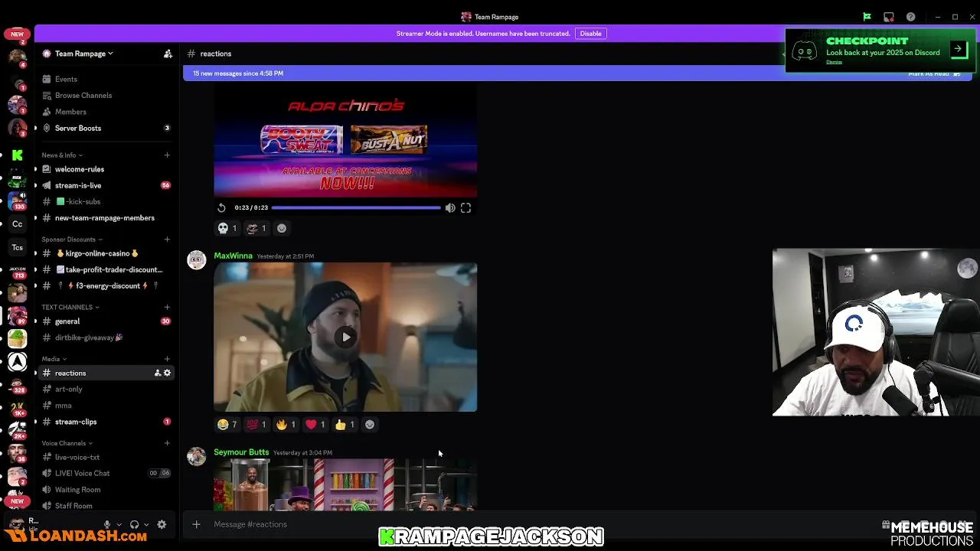Open headphone output options arrow
The height and width of the screenshot is (551, 980).
[146, 525]
